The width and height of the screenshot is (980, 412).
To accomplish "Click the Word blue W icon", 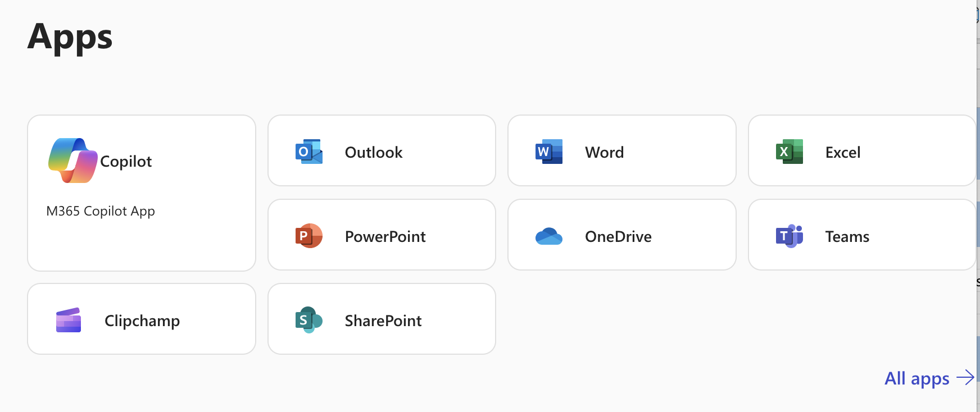I will (x=549, y=152).
